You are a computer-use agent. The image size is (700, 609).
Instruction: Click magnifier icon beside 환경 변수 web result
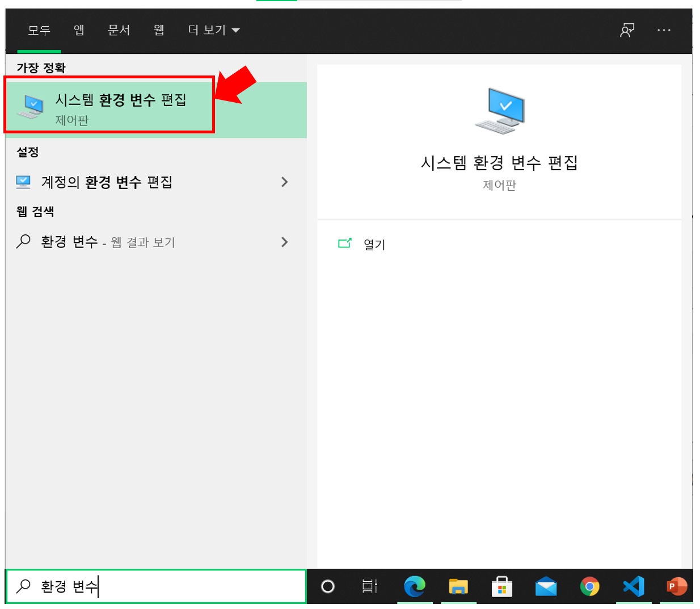[23, 241]
